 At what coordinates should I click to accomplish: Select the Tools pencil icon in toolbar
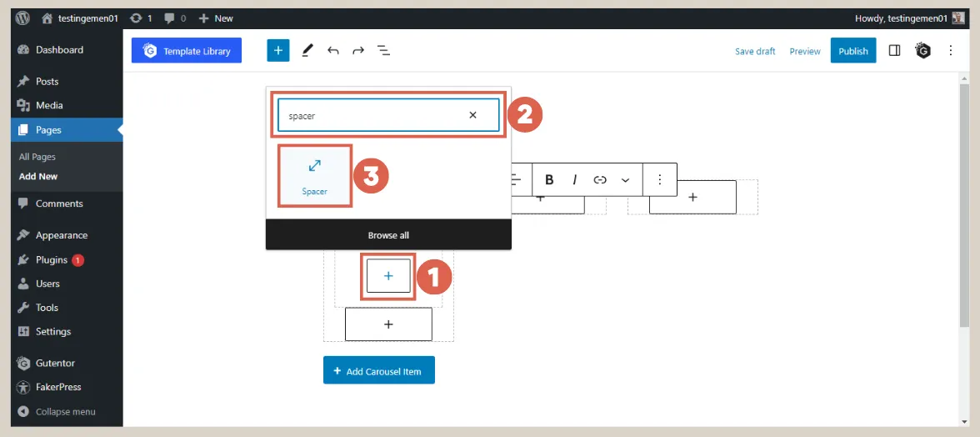pos(307,51)
